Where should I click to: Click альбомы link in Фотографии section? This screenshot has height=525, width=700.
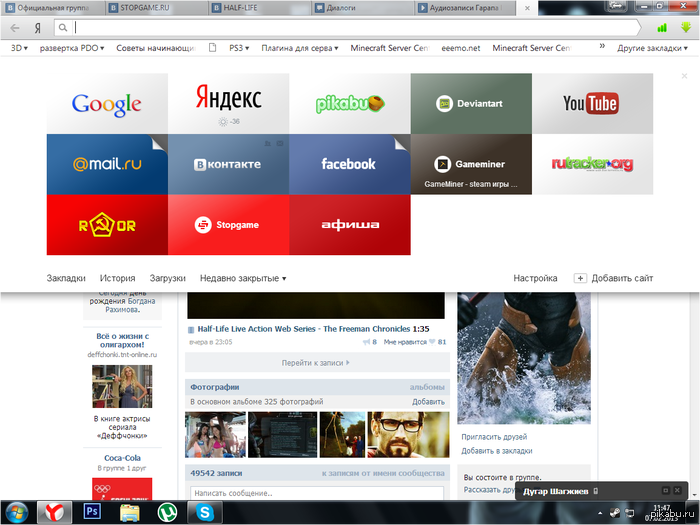point(427,387)
